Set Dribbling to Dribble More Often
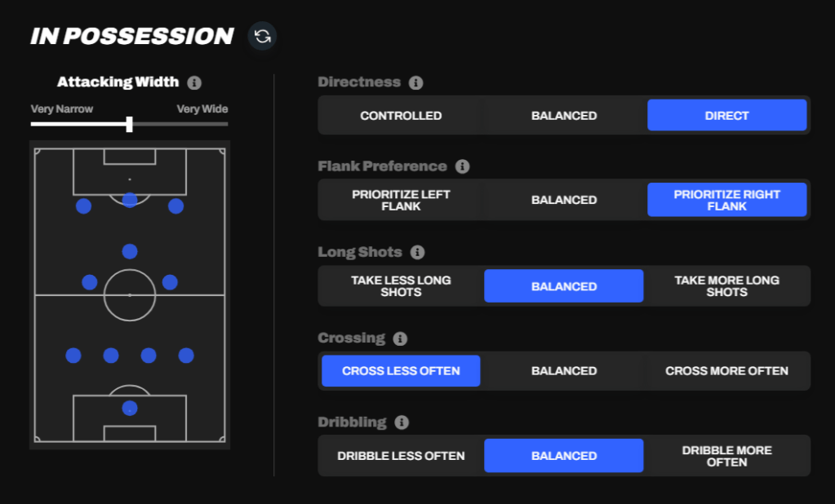Screen dimensions: 835x504 [x=726, y=456]
